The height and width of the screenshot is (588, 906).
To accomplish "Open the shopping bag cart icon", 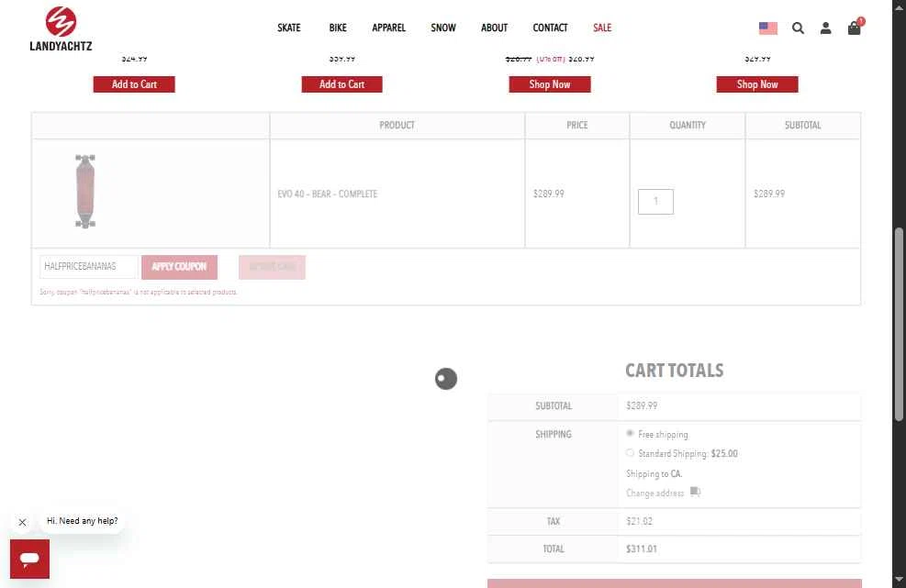I will (x=855, y=28).
